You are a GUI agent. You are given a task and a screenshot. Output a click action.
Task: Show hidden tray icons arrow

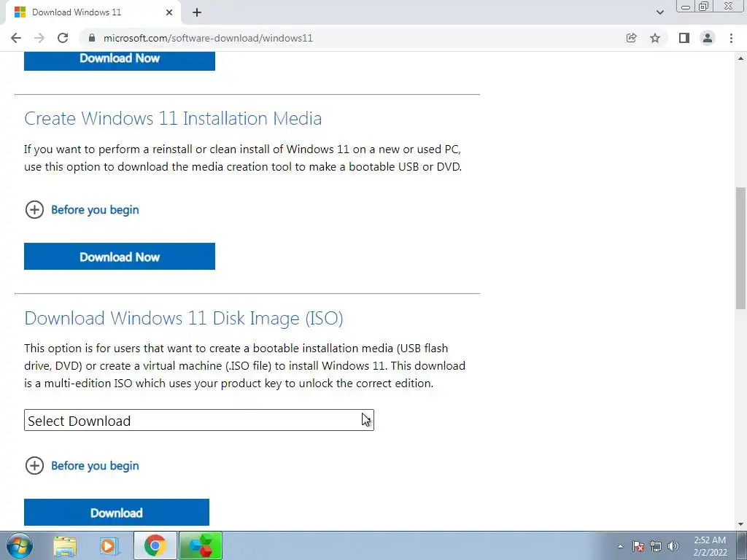click(x=620, y=546)
